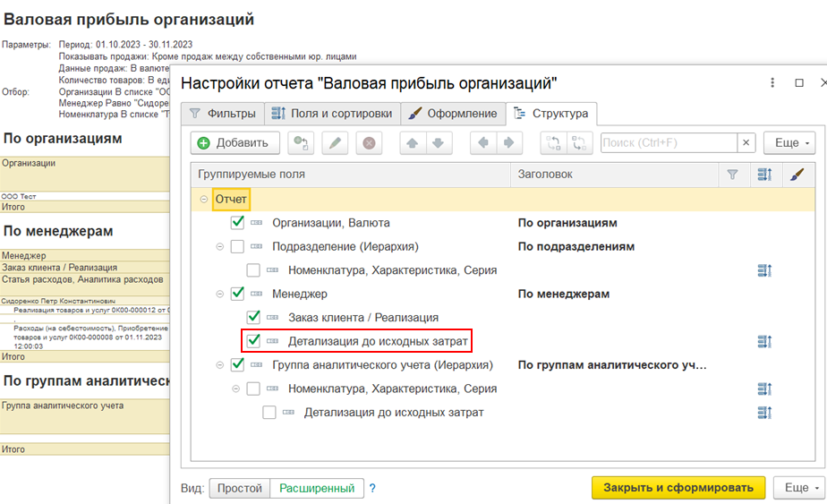Click the filter funnel column header icon
Image resolution: width=827 pixels, height=504 pixels.
click(733, 175)
